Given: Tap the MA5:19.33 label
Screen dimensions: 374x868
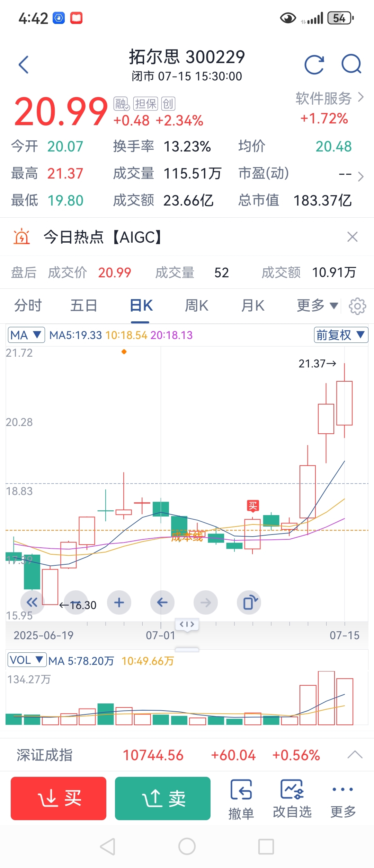Looking at the screenshot, I should pos(75,335).
